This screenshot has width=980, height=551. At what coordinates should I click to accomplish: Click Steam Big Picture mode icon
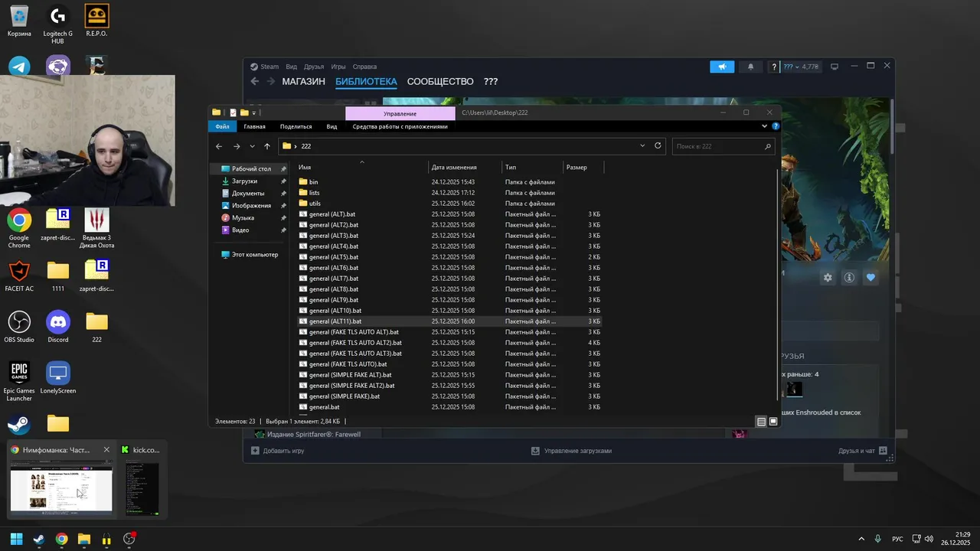click(835, 67)
